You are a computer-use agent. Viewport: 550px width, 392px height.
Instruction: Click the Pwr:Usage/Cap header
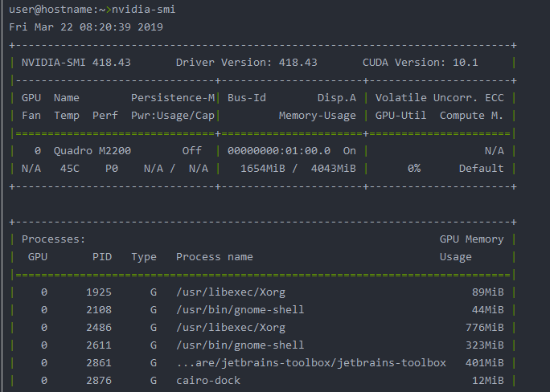pyautogui.click(x=173, y=116)
